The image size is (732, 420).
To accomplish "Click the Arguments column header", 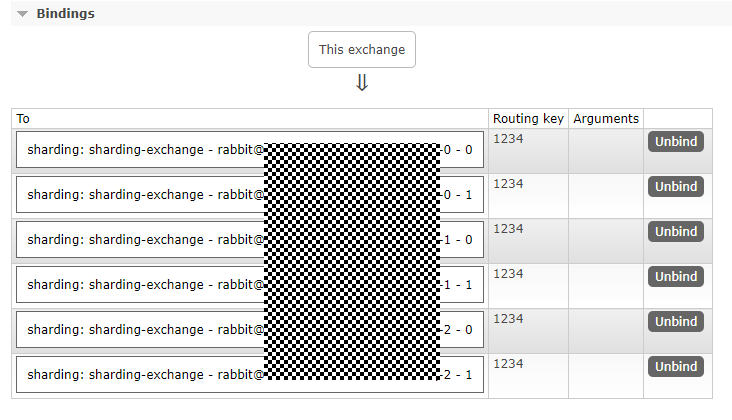I will [605, 119].
